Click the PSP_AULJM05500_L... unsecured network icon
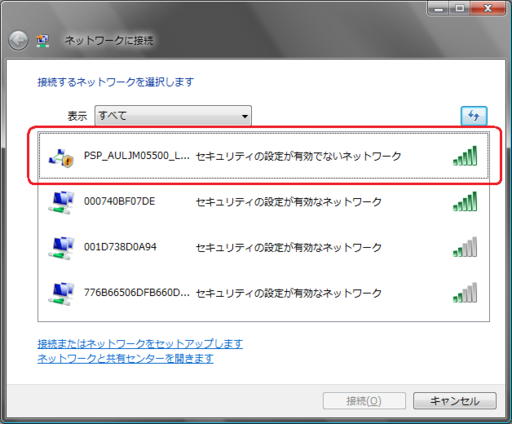The height and width of the screenshot is (424, 512). click(61, 158)
